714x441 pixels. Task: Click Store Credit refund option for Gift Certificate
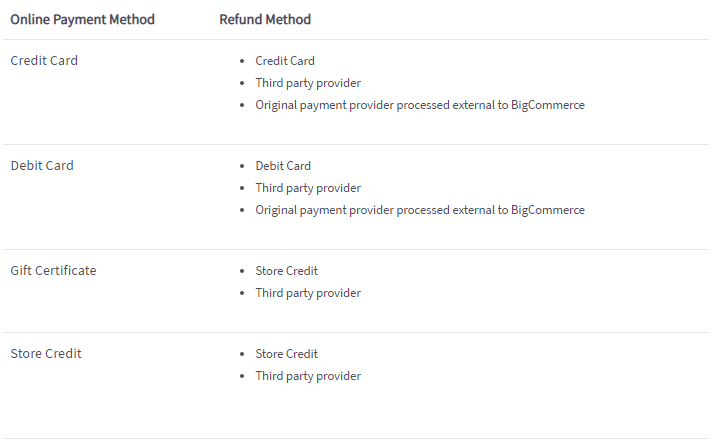click(287, 271)
